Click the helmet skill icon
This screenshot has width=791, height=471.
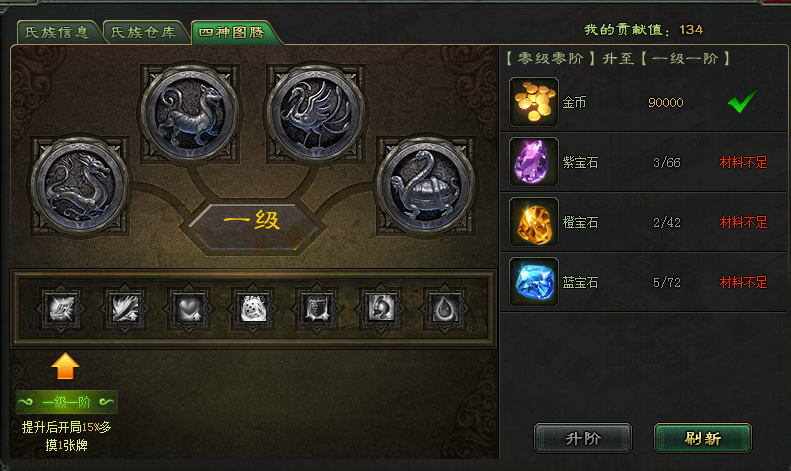381,309
